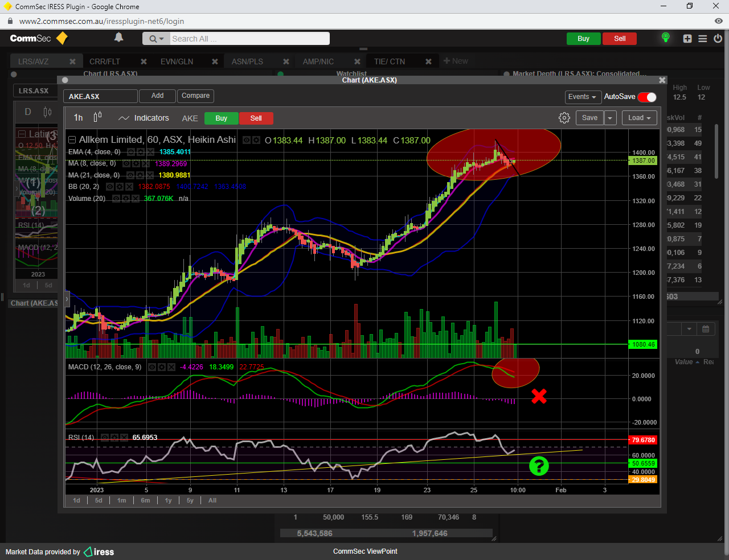The height and width of the screenshot is (560, 729).
Task: Click the Compare button
Action: point(195,96)
